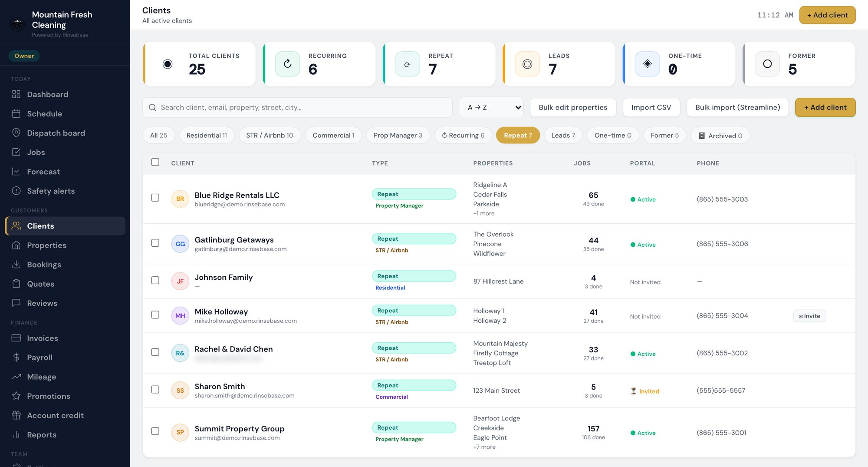Click the Dispatch board pin icon

(x=16, y=133)
